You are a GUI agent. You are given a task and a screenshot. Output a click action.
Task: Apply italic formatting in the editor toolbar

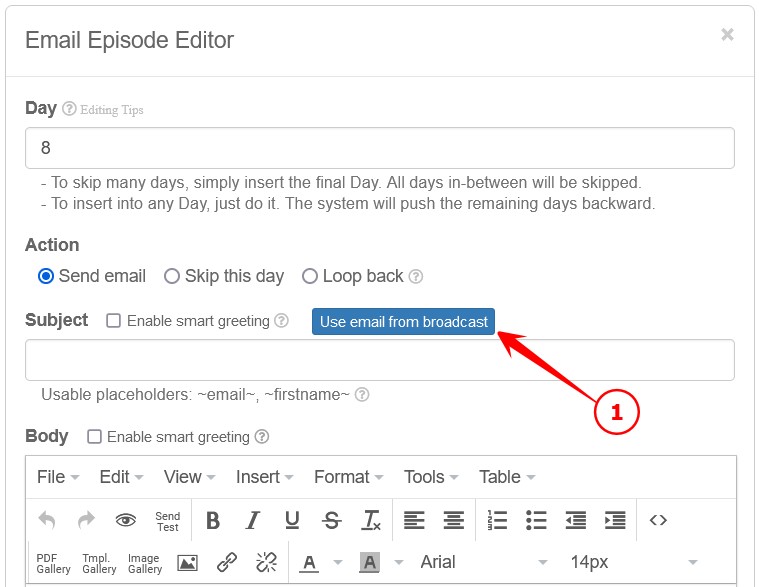click(253, 520)
